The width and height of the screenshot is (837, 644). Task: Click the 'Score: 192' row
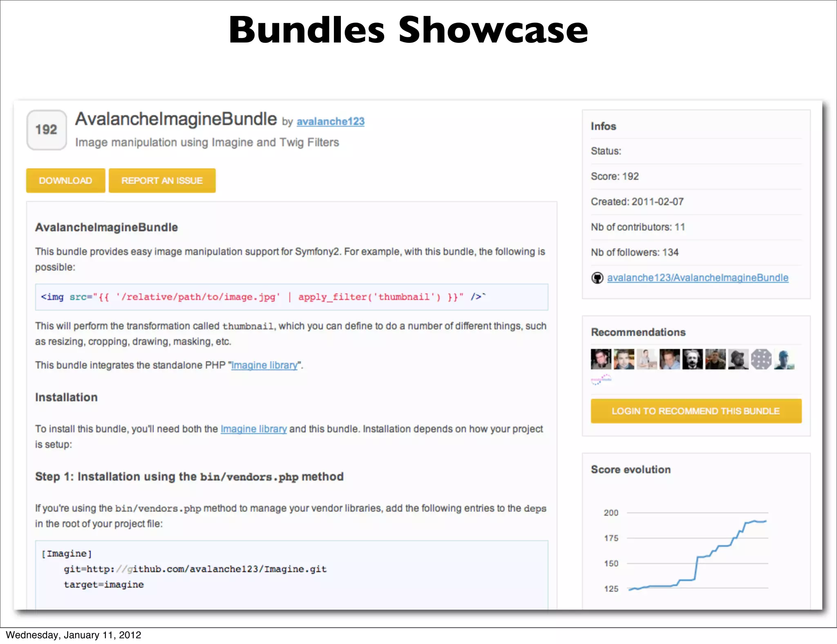[x=696, y=177]
